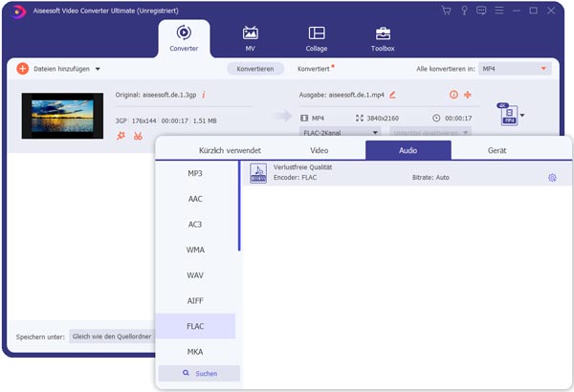The height and width of the screenshot is (392, 574).
Task: Click the orange compress icon next to output info
Action: click(467, 95)
